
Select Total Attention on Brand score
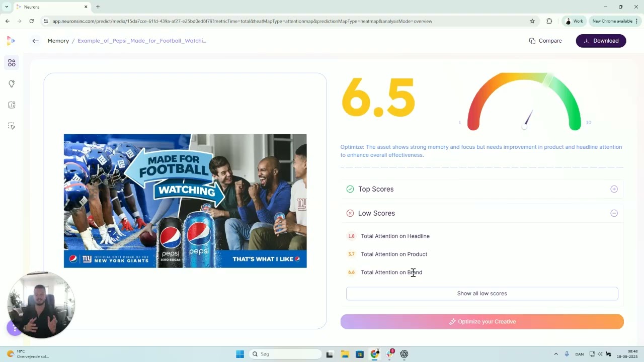[391, 272]
